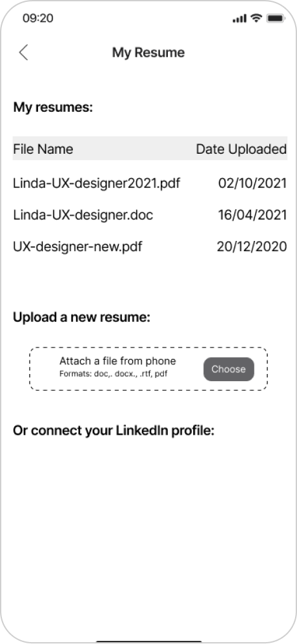Tap the Formats: doc, docx, rtf, pdf hint
Viewport: 297px width, 644px height.
click(114, 374)
